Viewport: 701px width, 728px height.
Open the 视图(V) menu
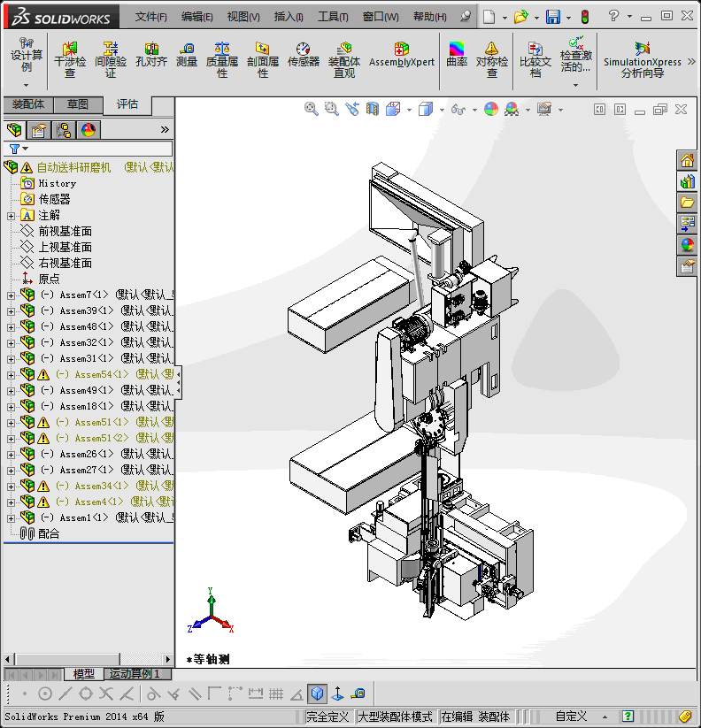click(243, 17)
